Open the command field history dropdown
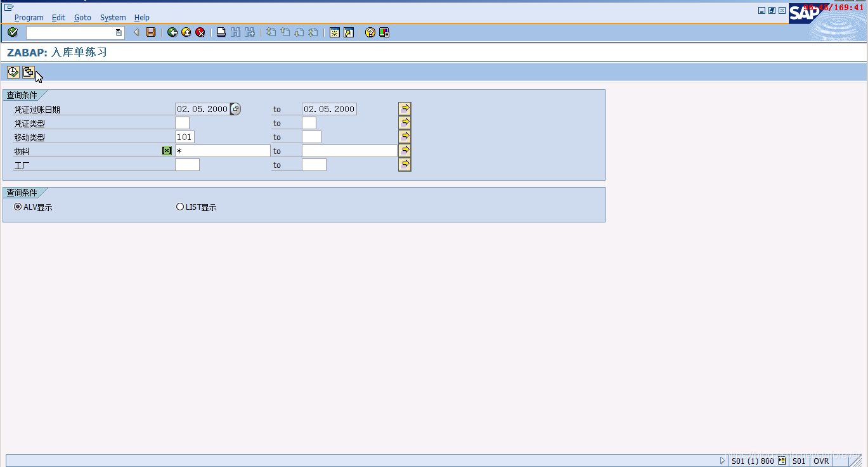The image size is (868, 467). point(119,32)
